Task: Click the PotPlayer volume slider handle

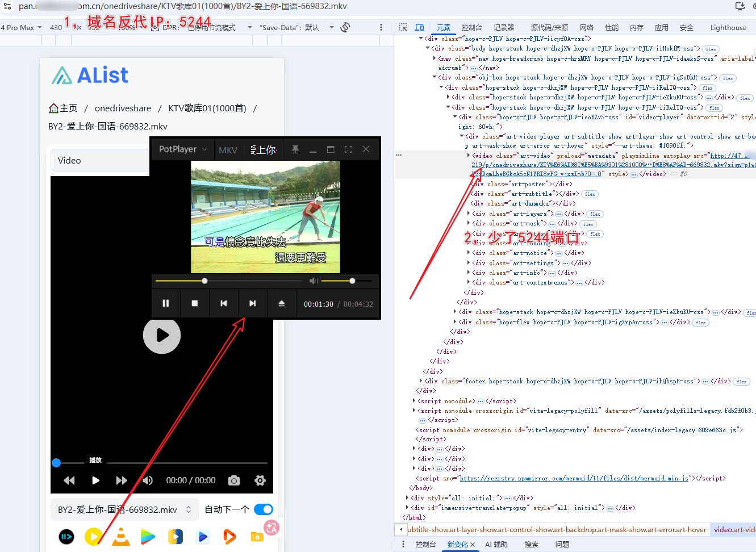Action: point(352,281)
